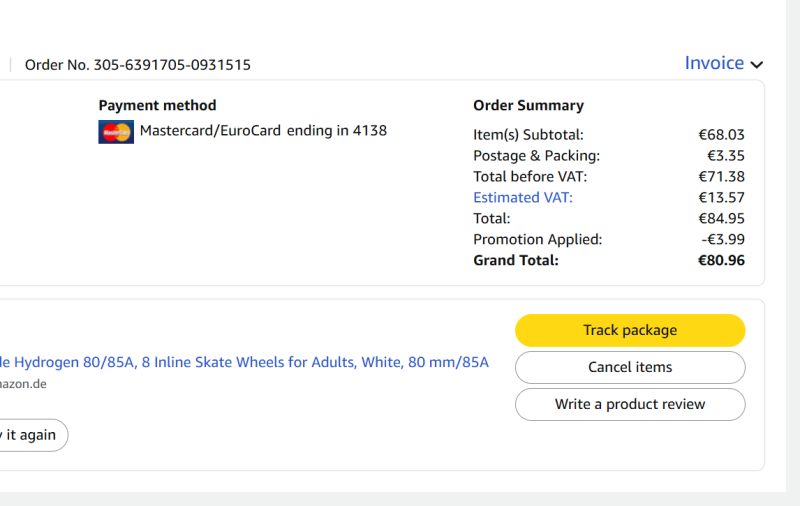Click the Order Summary heading
This screenshot has width=800, height=506.
[x=528, y=105]
